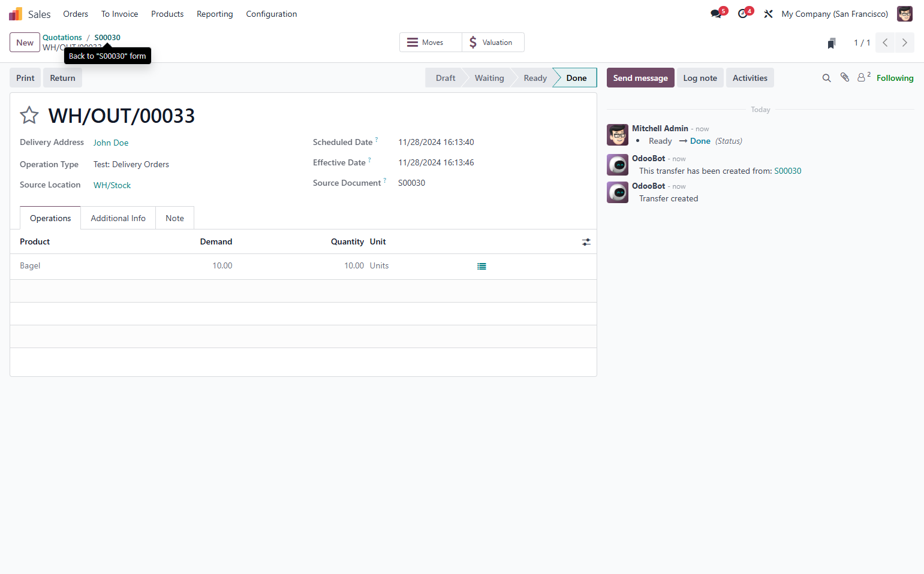
Task: Search messages in chatter
Action: coord(826,78)
